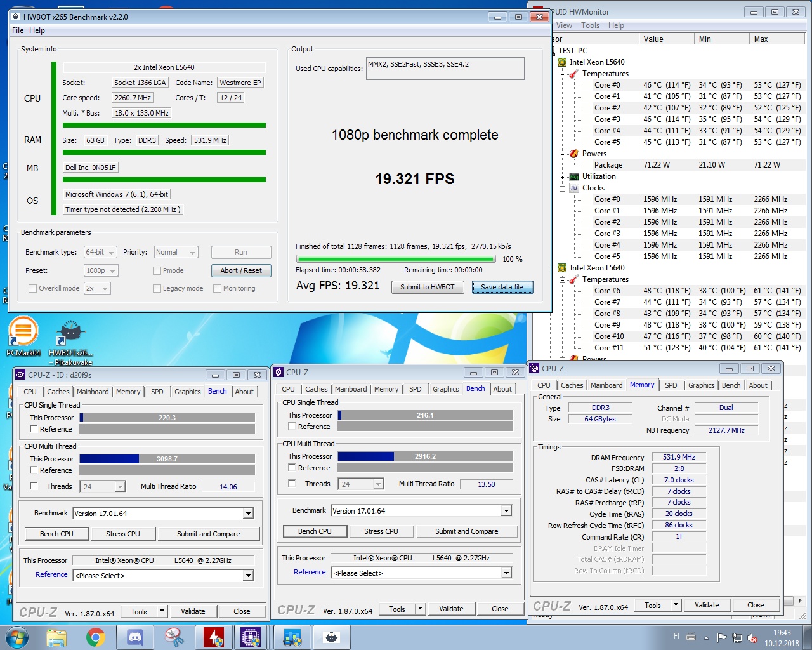
Task: Enable Single Thread Reference in middle CPU-Z
Action: pyautogui.click(x=292, y=427)
